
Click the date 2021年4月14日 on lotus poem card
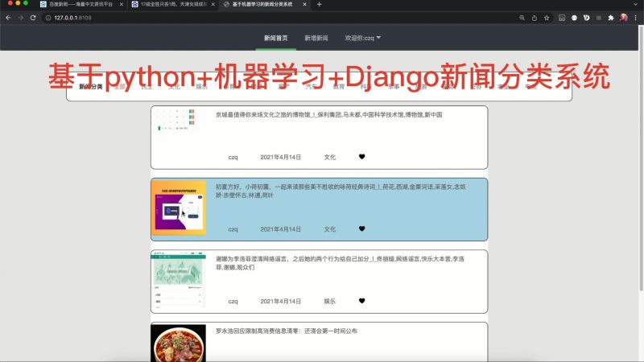click(x=280, y=229)
